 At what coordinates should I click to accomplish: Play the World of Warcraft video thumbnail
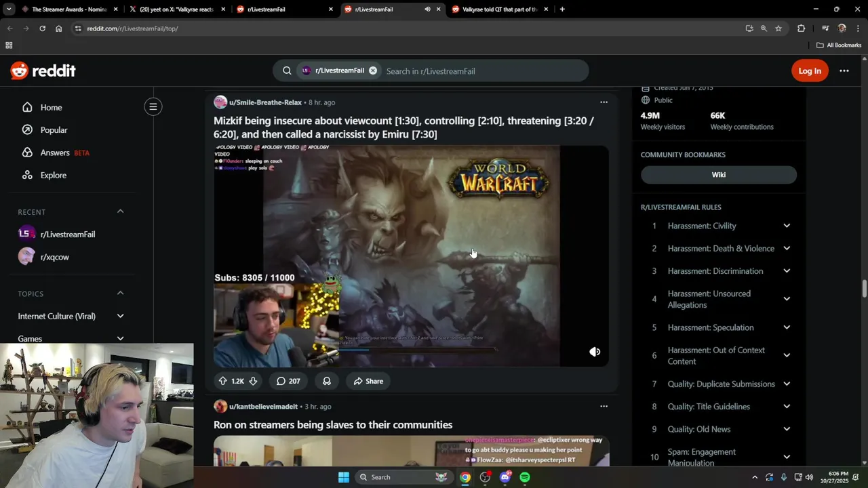tap(411, 256)
